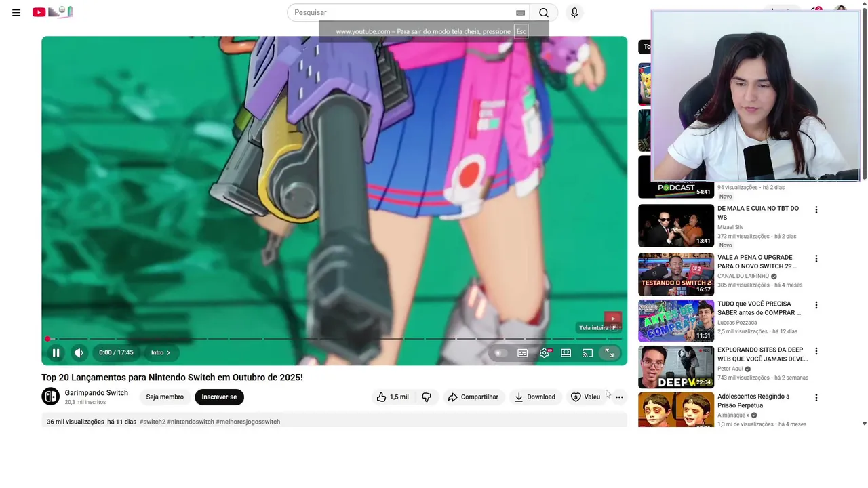Open Peter Aqui channel name

[730, 369]
